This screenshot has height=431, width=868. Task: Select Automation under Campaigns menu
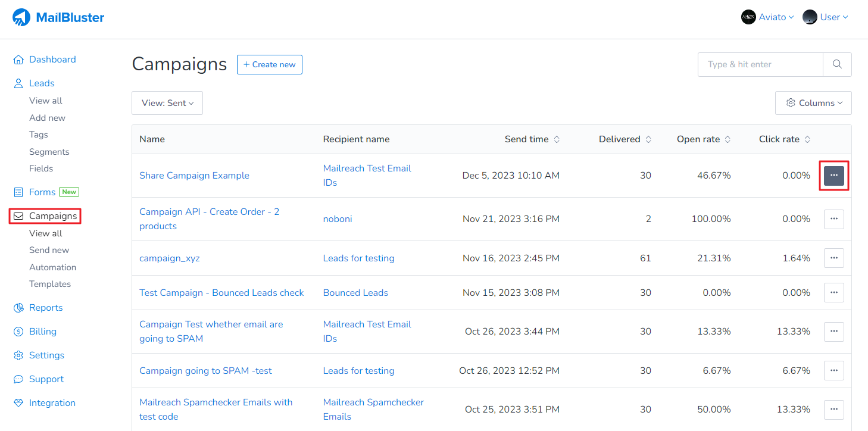pos(52,267)
